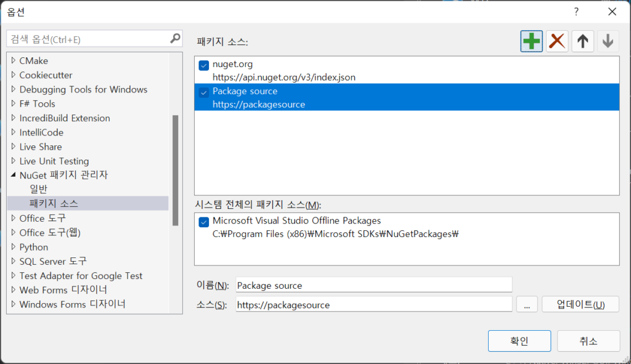The width and height of the screenshot is (631, 364).
Task: Add a new package source with the green plus
Action: tap(531, 41)
